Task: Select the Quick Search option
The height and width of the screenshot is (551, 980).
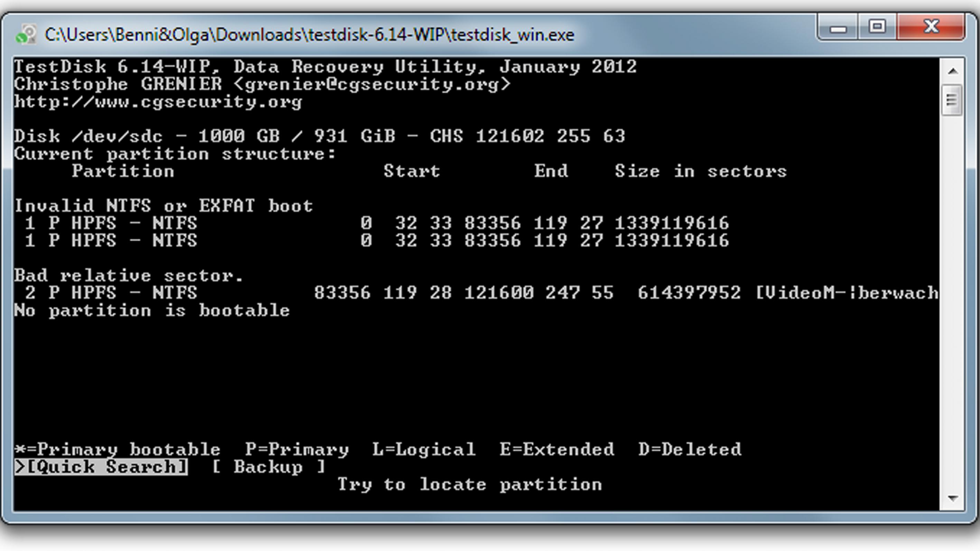Action: click(102, 467)
